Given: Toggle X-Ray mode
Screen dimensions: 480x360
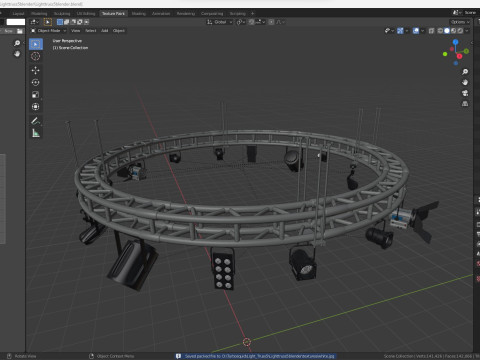Looking at the screenshot, I should click(431, 31).
